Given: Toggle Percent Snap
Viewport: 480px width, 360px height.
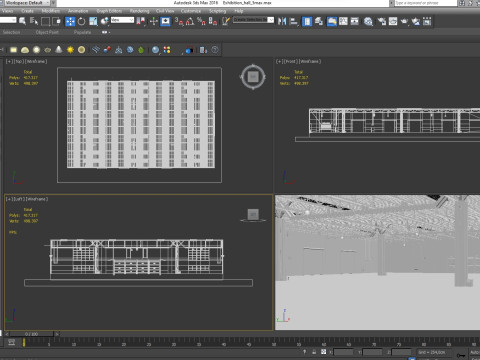Looking at the screenshot, I should [x=201, y=21].
